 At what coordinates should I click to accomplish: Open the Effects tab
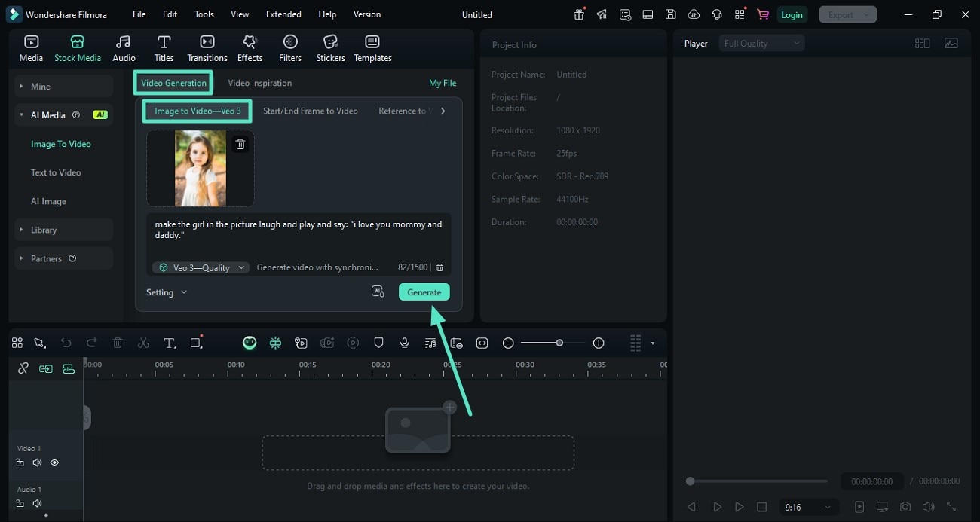tap(250, 48)
